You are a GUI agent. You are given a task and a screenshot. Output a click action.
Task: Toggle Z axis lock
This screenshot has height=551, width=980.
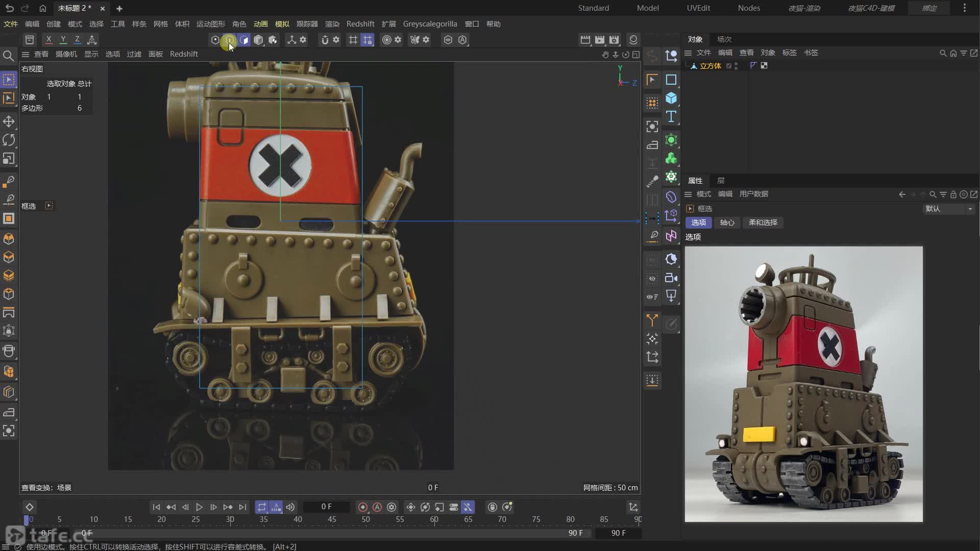(77, 40)
